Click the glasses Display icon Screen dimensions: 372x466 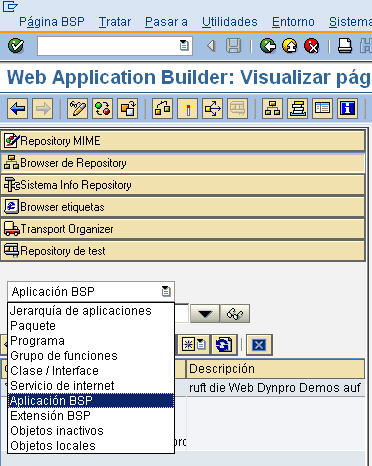(x=235, y=314)
